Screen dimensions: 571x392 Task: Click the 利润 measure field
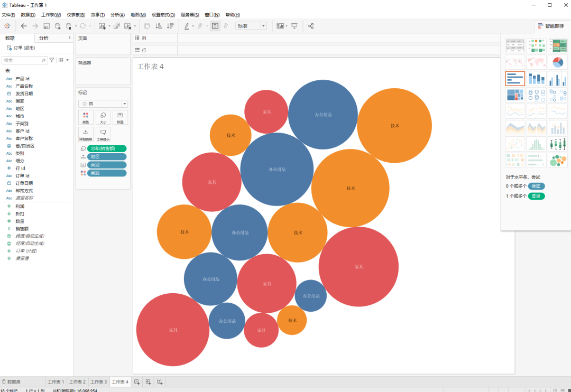[20, 207]
